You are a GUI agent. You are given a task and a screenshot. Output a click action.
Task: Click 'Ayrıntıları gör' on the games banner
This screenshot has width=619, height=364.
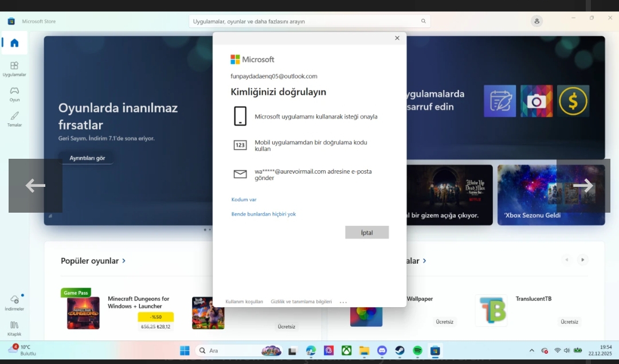coord(87,158)
